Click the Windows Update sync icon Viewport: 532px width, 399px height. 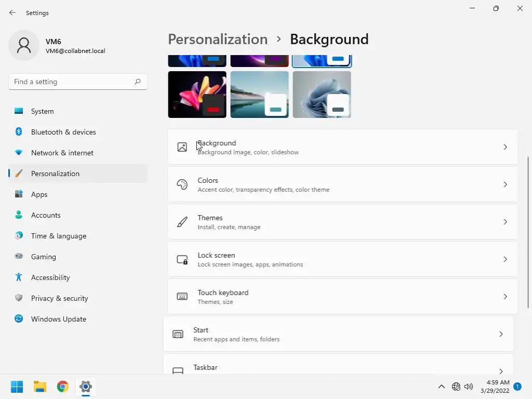point(19,318)
